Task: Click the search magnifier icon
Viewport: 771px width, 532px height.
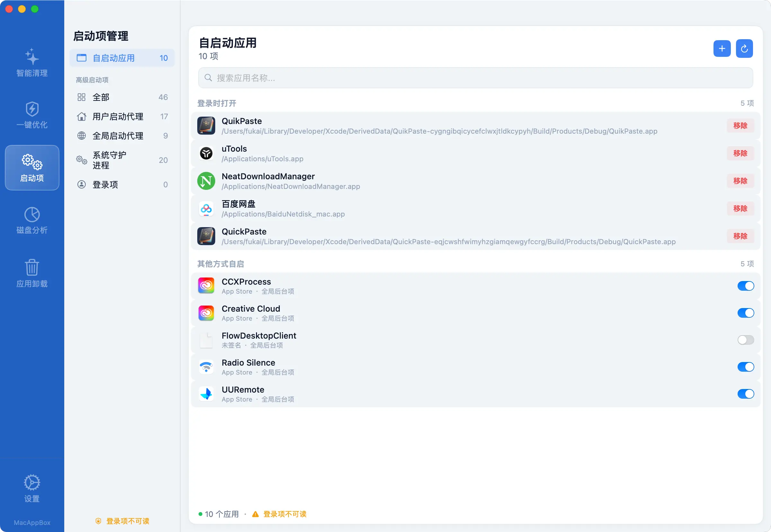Action: coord(208,78)
